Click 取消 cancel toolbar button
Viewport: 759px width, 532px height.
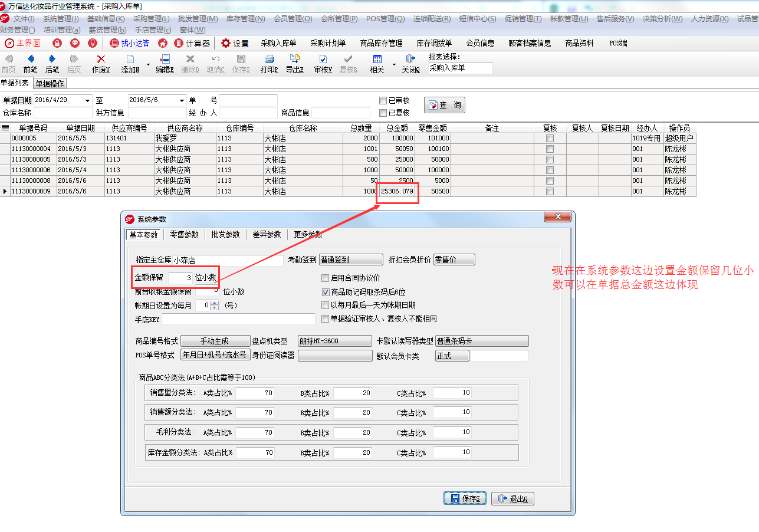pyautogui.click(x=215, y=64)
